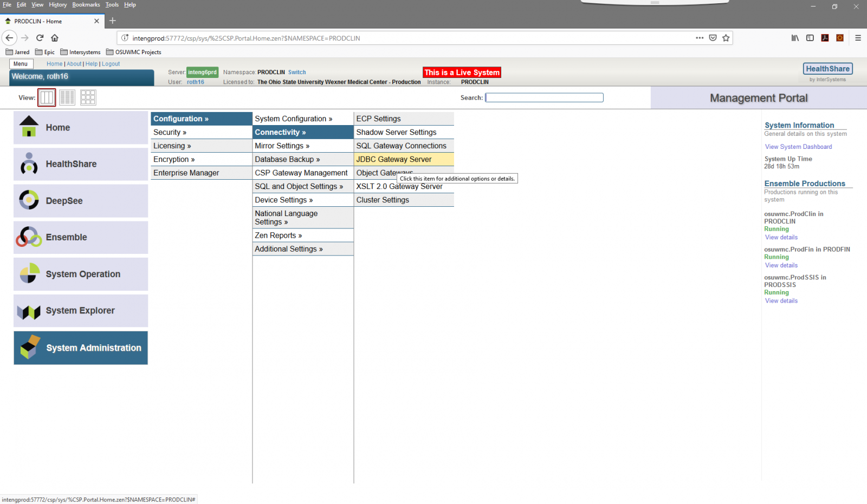
Task: Bookmark this page with star icon
Action: click(x=726, y=38)
